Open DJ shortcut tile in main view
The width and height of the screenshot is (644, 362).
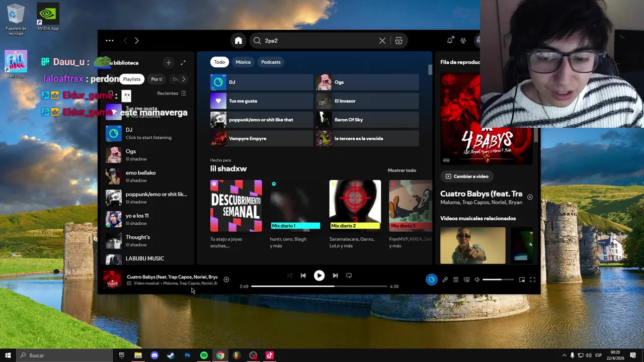(x=262, y=82)
